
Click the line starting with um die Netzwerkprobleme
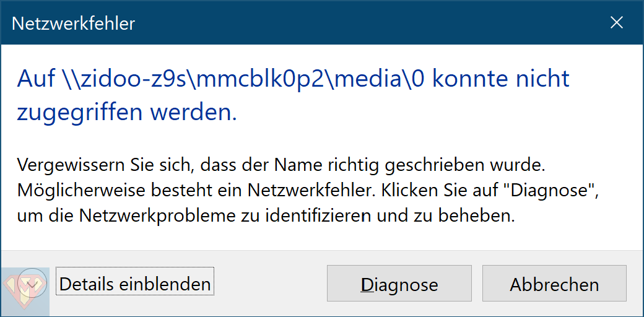[x=266, y=215]
